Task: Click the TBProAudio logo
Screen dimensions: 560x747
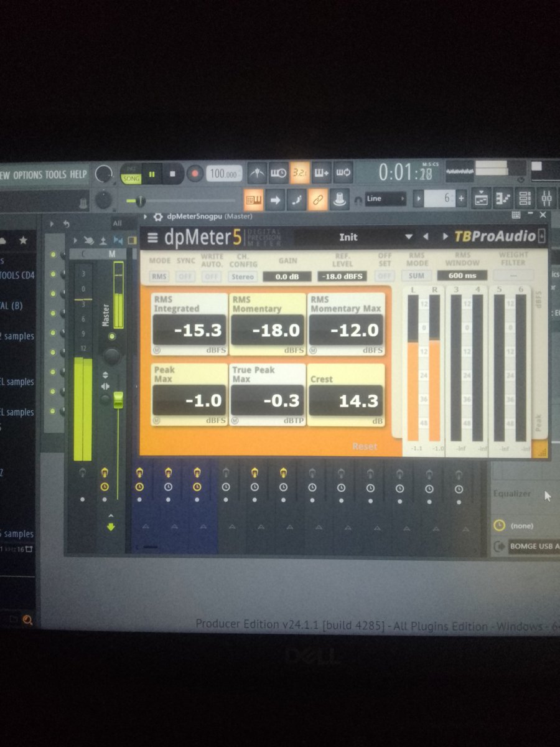Action: pyautogui.click(x=495, y=237)
